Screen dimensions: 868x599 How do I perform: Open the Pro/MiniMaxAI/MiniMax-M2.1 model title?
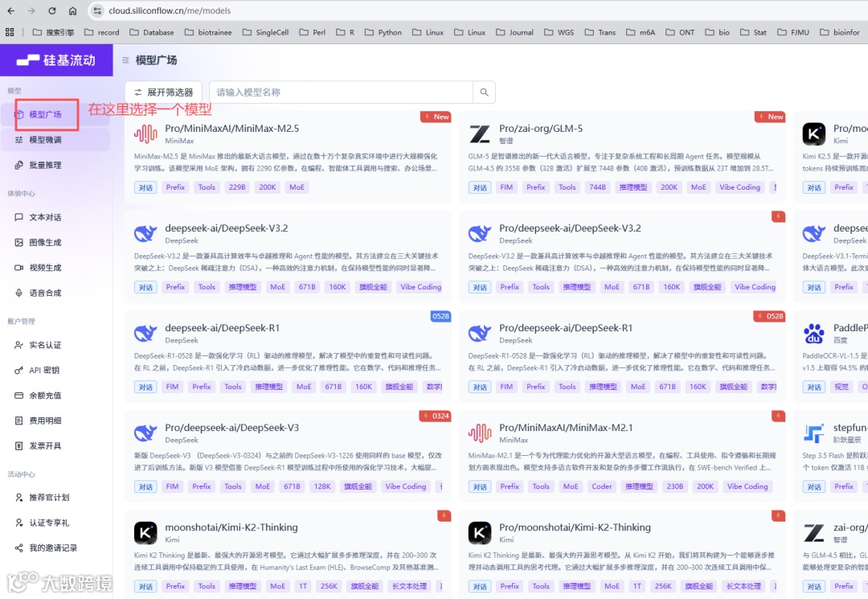coord(566,428)
